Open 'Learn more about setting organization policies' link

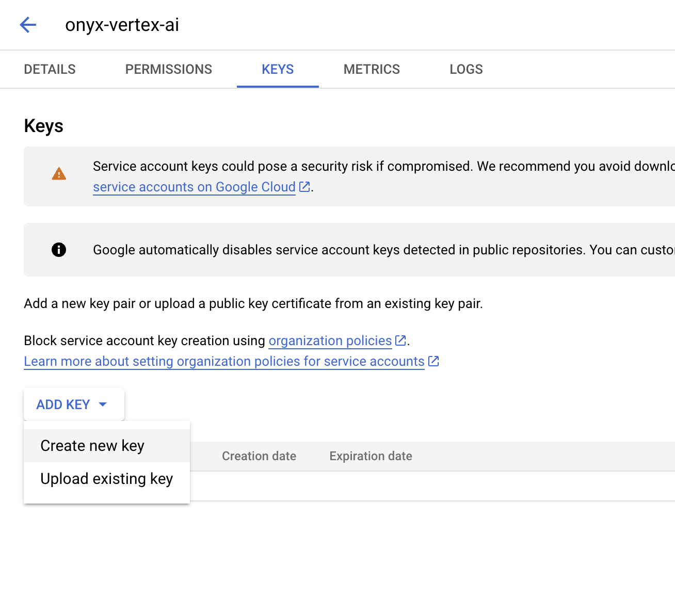tap(224, 361)
